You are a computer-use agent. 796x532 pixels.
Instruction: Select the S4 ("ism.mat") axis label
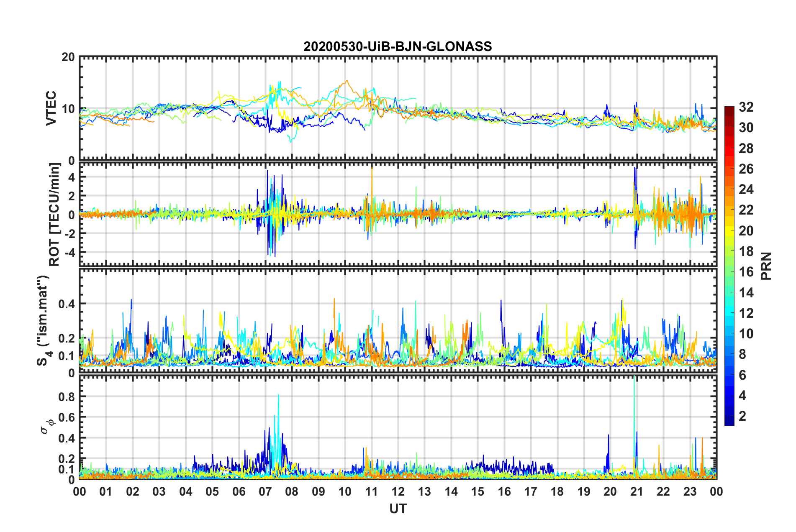pyautogui.click(x=44, y=320)
